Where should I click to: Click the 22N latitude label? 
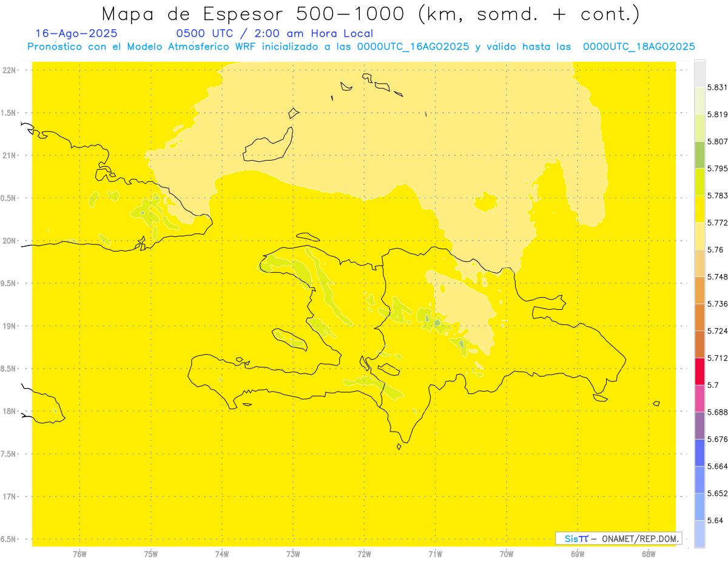(9, 70)
